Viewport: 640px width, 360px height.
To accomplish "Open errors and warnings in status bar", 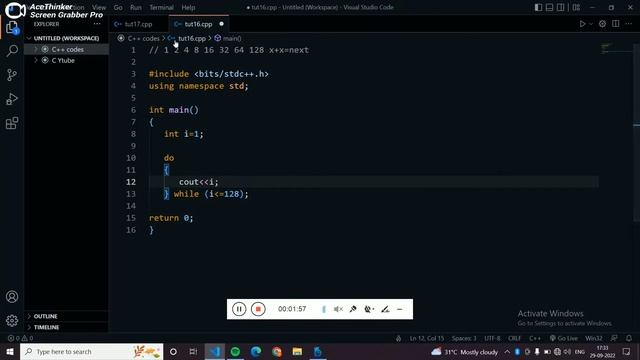I will pos(20,338).
